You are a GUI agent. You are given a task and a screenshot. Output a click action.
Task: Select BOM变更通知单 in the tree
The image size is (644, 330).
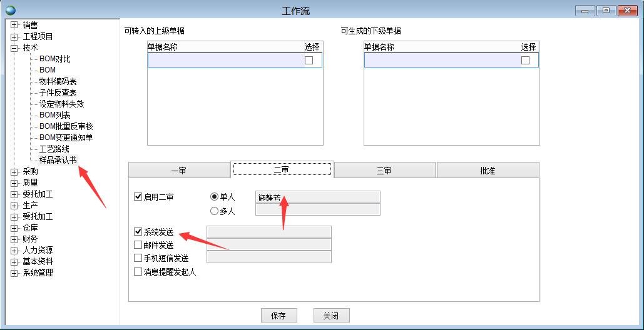[66, 137]
